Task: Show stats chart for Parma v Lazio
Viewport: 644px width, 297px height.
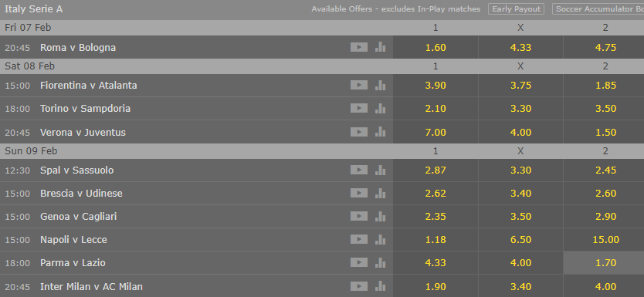Action: 381,262
